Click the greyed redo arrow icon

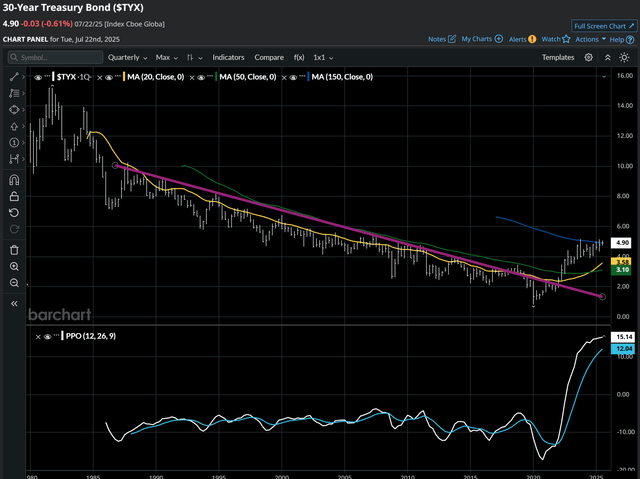14,229
